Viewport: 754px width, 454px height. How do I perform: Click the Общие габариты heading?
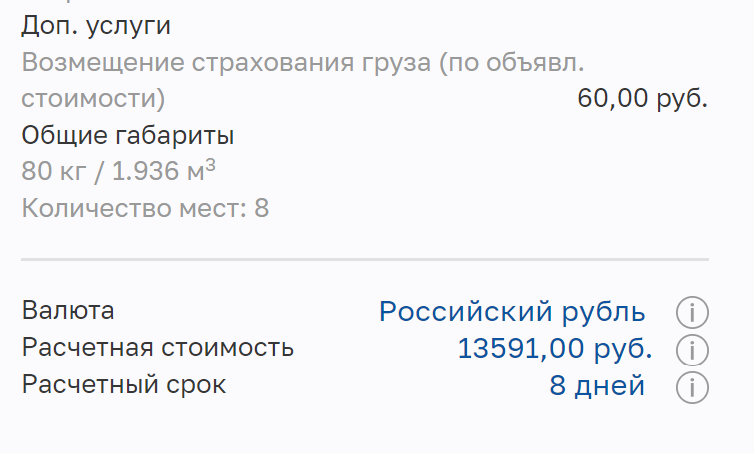(128, 135)
